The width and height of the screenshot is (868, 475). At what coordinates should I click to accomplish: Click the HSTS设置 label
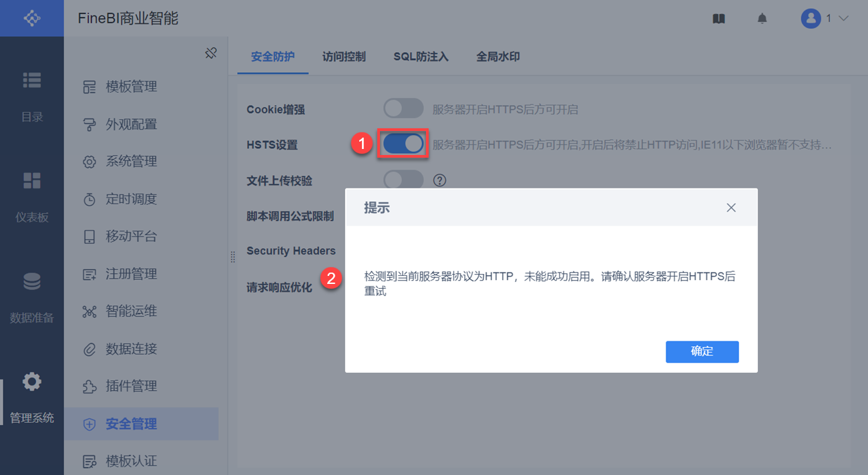click(x=272, y=145)
